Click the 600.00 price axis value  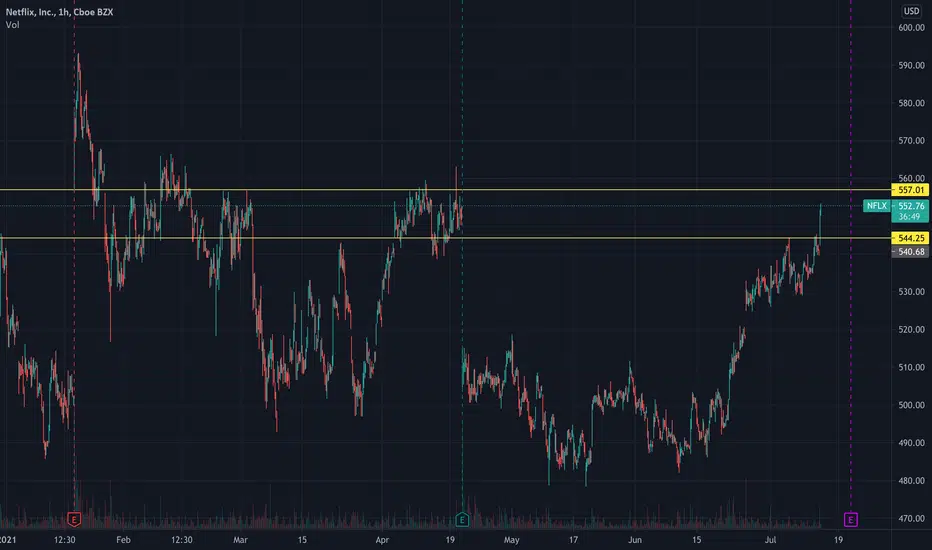pos(911,28)
